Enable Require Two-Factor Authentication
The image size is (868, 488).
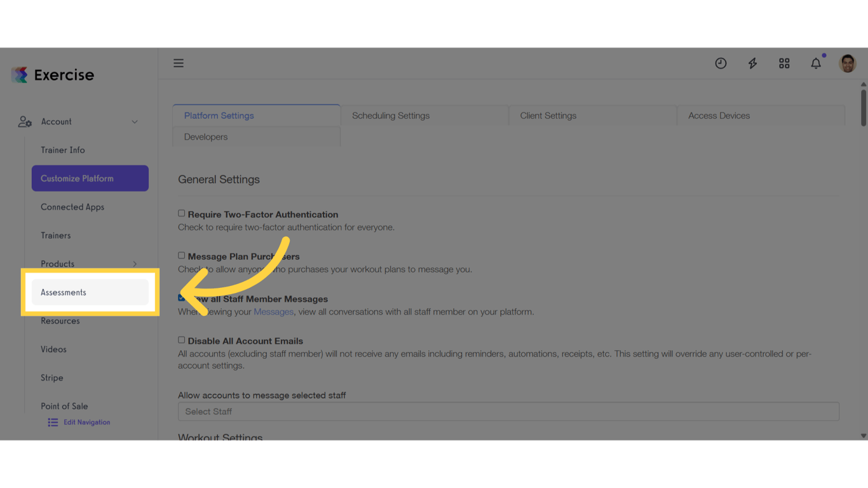[181, 213]
